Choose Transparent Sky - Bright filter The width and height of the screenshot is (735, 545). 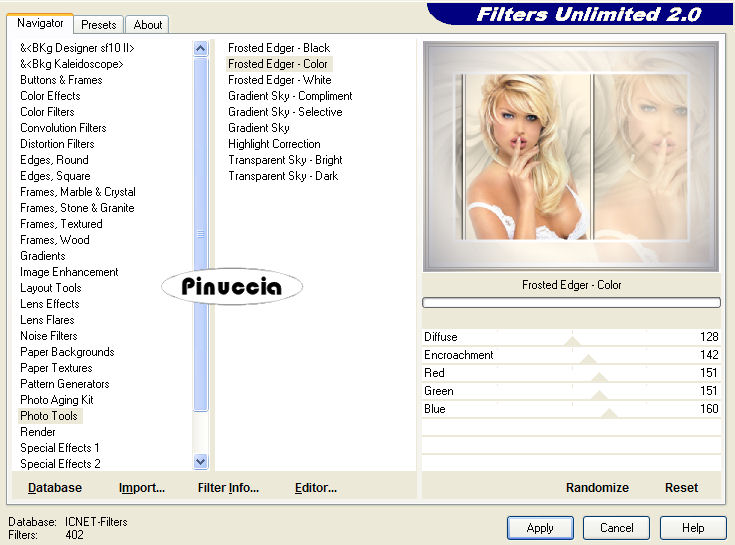(x=285, y=160)
